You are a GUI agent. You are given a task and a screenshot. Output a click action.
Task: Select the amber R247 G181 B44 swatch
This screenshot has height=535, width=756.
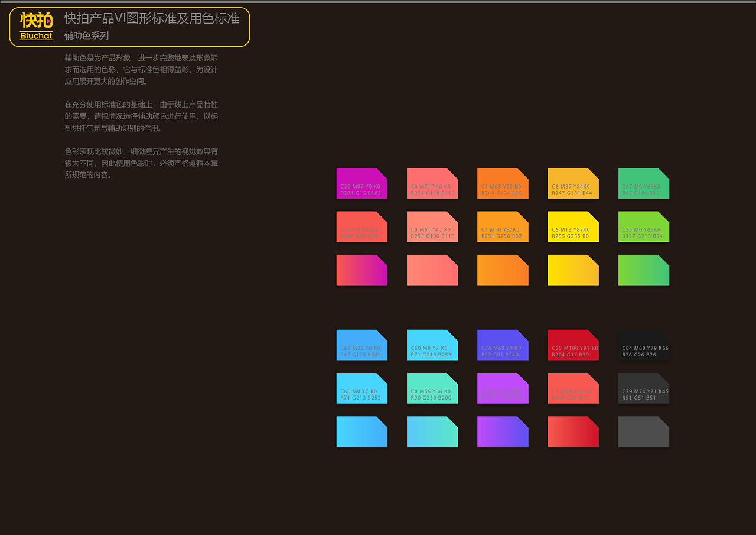[x=573, y=183]
